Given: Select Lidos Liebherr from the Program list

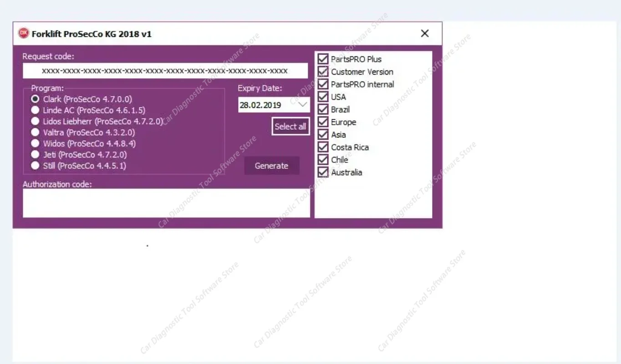Looking at the screenshot, I should tap(35, 121).
